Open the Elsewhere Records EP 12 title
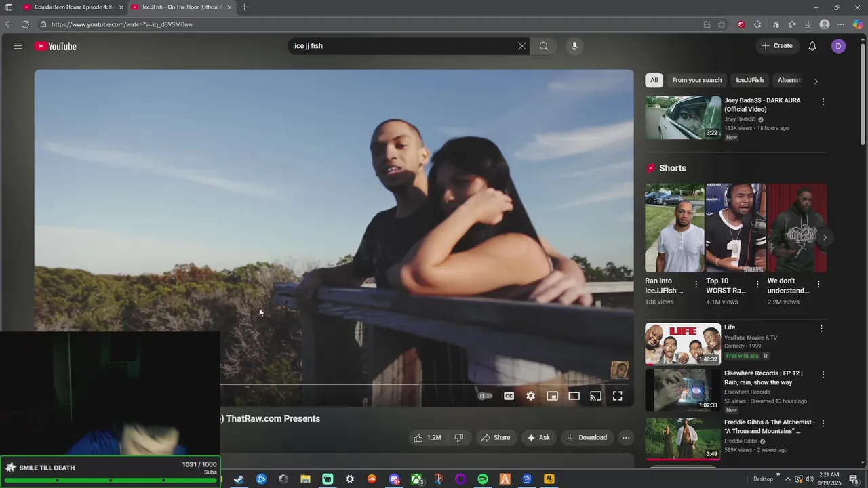Screen dimensions: 868x488 [763, 378]
